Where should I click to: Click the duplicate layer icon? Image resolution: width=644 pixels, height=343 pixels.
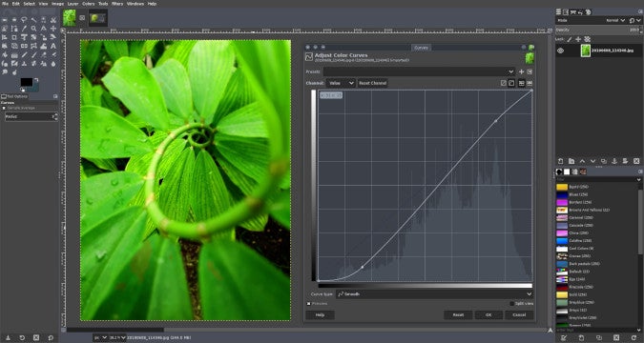coord(603,161)
